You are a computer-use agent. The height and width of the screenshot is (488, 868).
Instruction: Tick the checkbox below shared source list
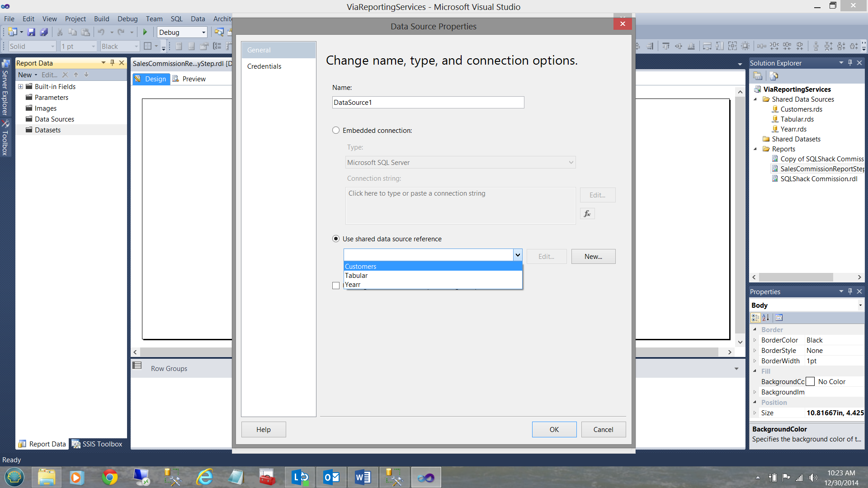click(x=336, y=286)
